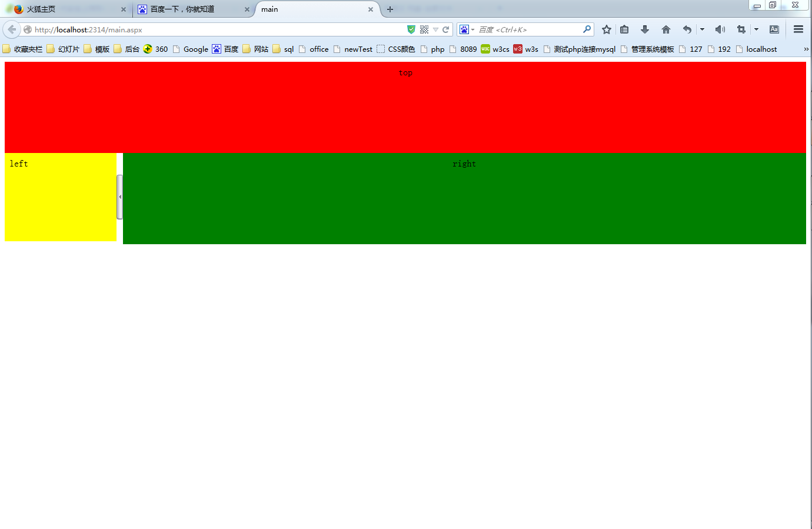Click the screenshot crop tool icon
The width and height of the screenshot is (812, 529).
click(741, 29)
